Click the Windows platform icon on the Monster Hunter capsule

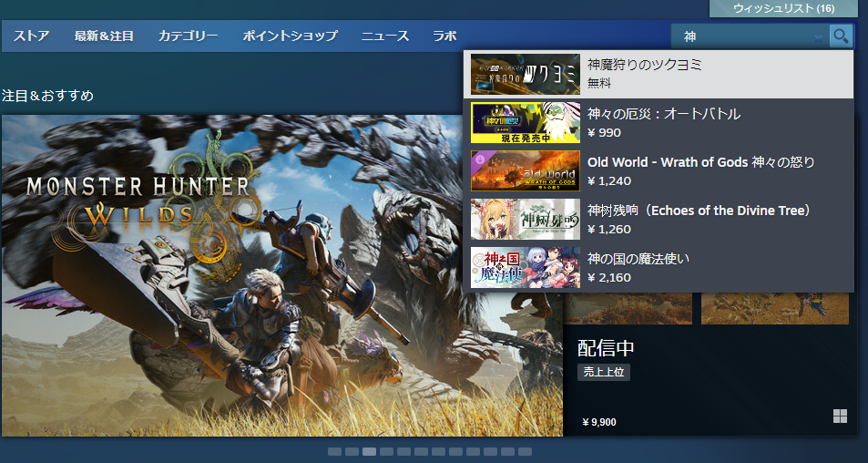pos(840,416)
